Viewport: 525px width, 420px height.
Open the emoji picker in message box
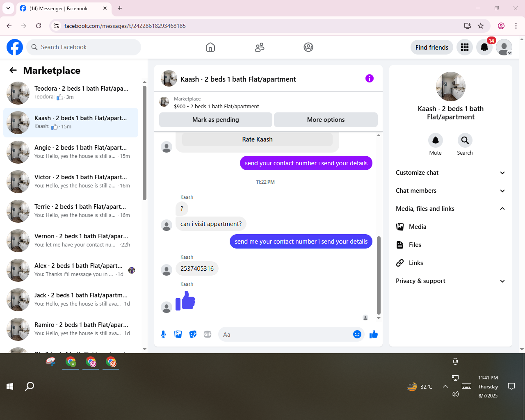[357, 334]
